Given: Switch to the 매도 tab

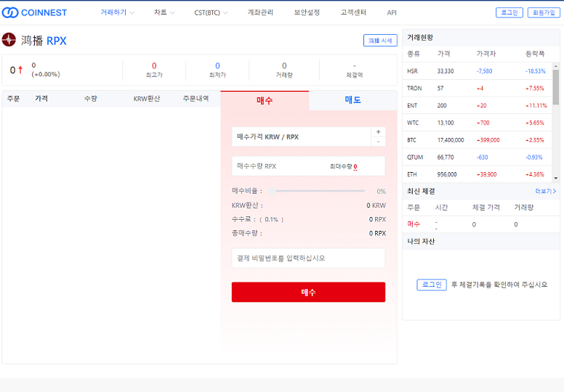Looking at the screenshot, I should 352,100.
